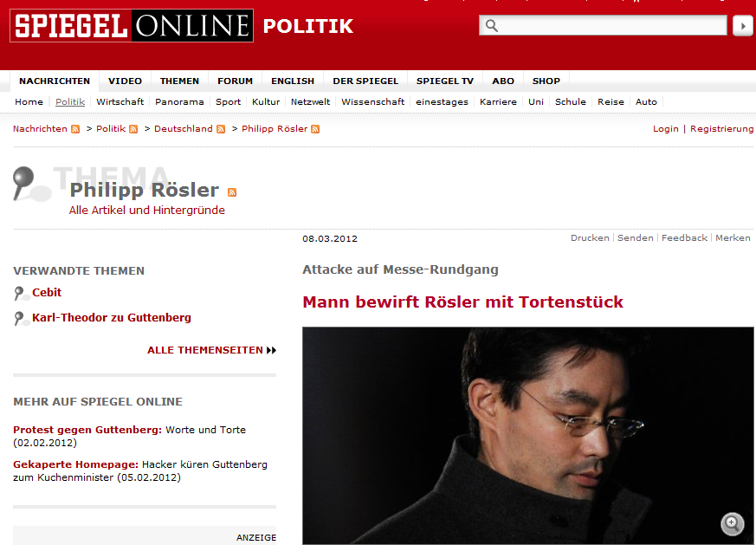
Task: Click the Drucken link
Action: [590, 237]
